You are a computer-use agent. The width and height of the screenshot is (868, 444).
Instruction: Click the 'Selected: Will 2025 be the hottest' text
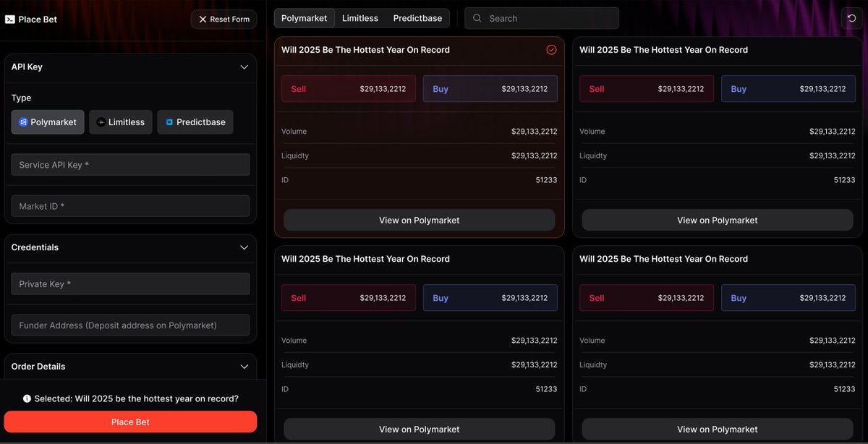(x=136, y=398)
